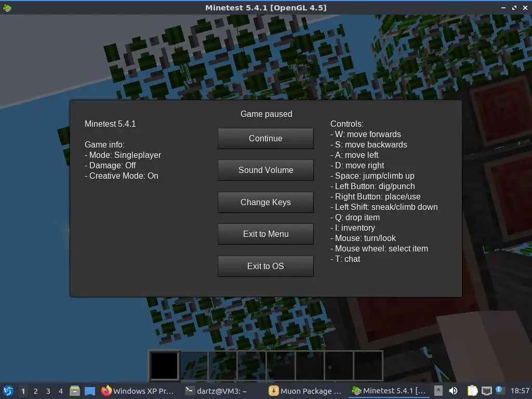Switch to dartz@VM3 terminal window
Viewport: 532px width, 399px height.
[x=216, y=391]
